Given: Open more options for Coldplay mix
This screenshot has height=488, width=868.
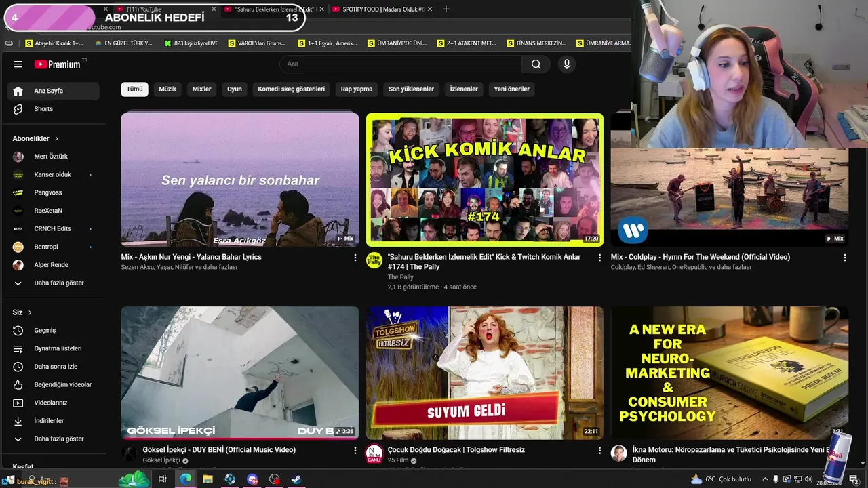Looking at the screenshot, I should (844, 258).
